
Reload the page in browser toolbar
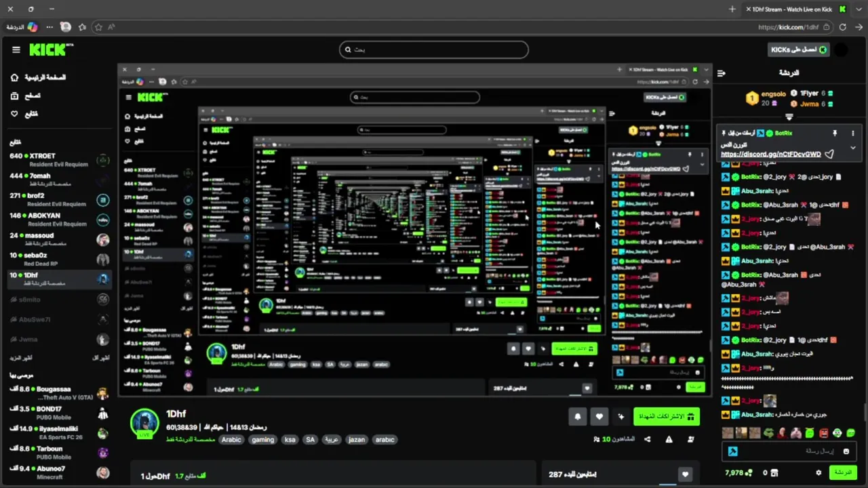point(842,27)
